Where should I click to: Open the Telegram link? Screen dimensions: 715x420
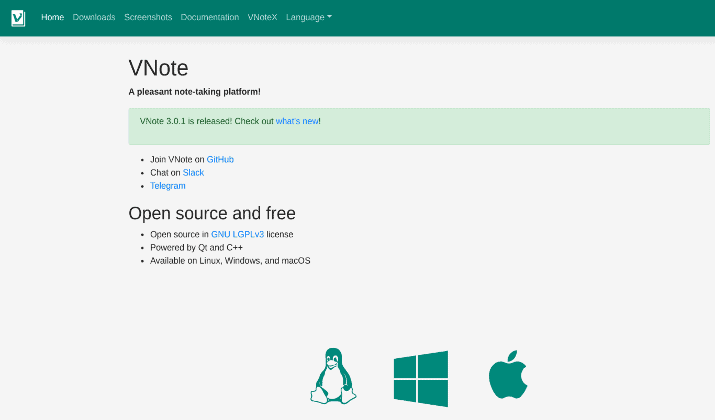168,186
